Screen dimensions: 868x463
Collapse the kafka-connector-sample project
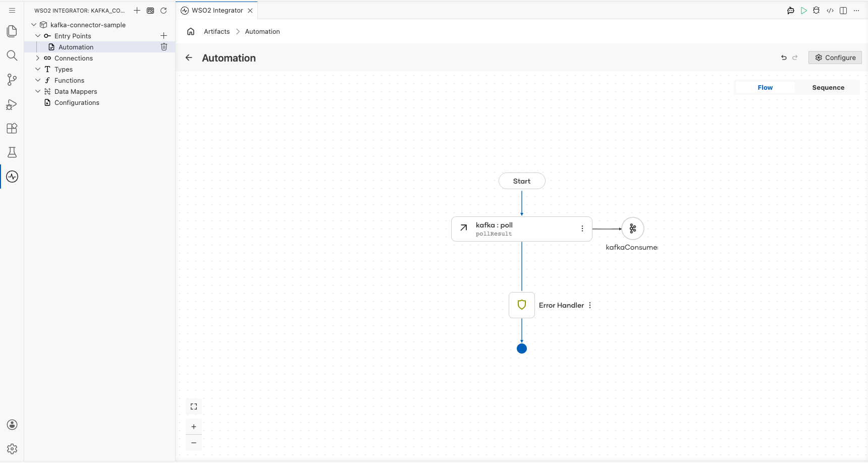click(x=34, y=25)
